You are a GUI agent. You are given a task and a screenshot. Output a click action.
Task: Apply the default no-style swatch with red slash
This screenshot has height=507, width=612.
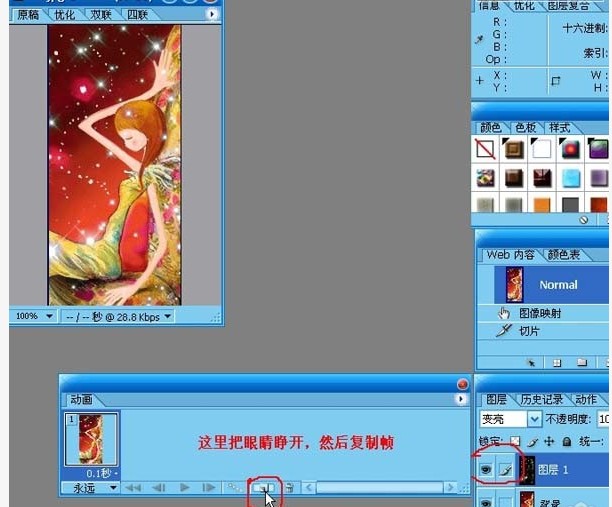[485, 149]
